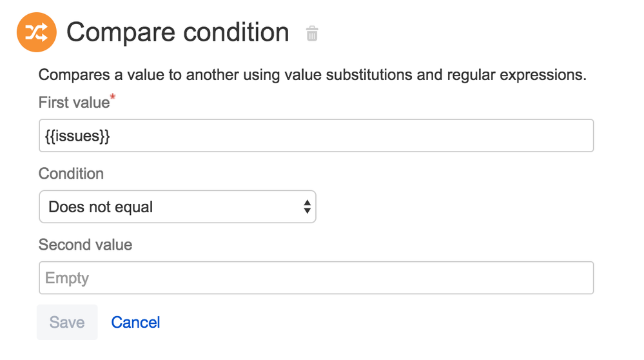The height and width of the screenshot is (360, 644).
Task: Click the up-down arrows on Condition select
Action: 307,206
